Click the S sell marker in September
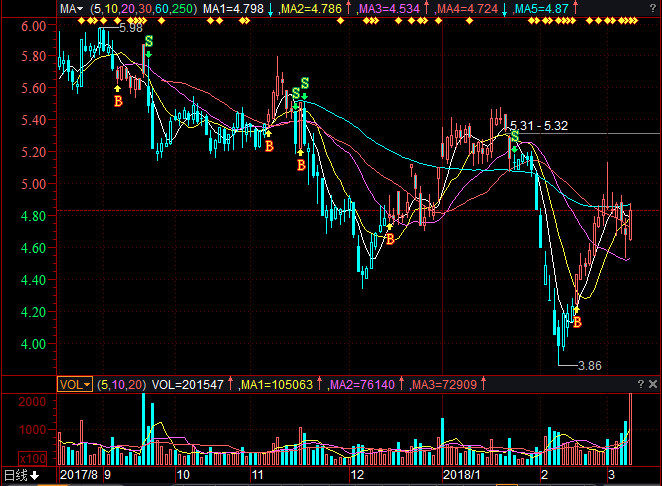Image resolution: width=662 pixels, height=486 pixels. coord(149,41)
